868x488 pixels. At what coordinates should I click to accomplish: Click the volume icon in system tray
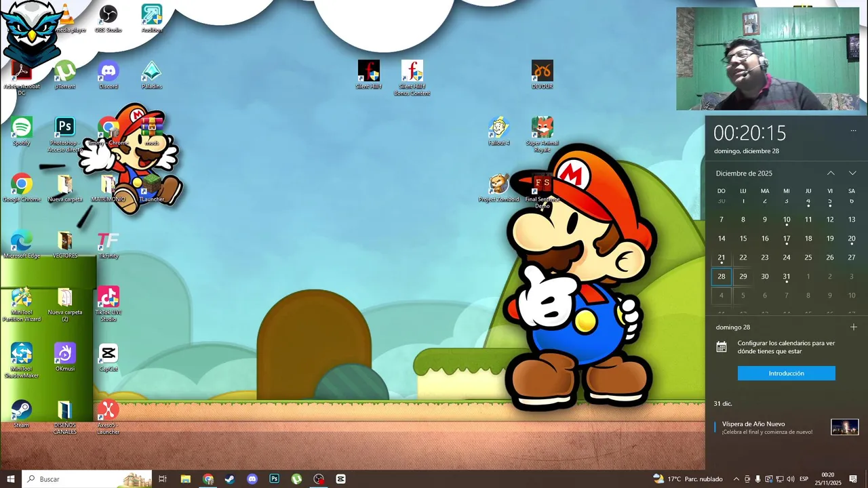(790, 479)
